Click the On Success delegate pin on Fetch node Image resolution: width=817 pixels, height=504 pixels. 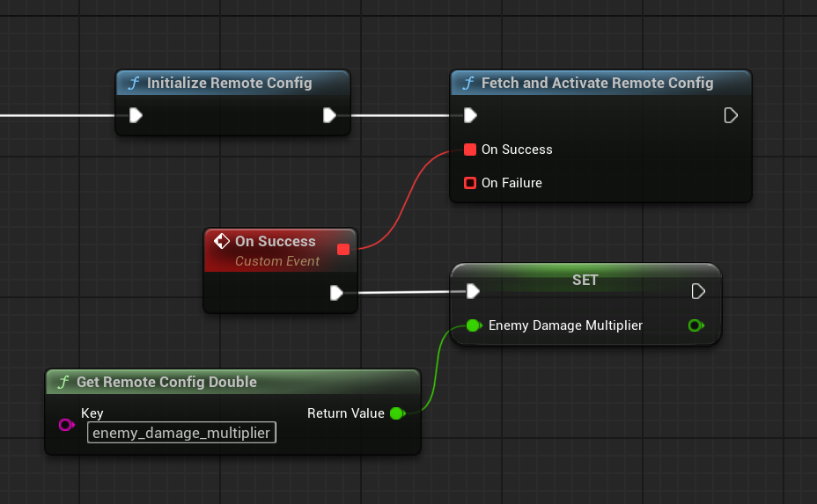coord(470,150)
